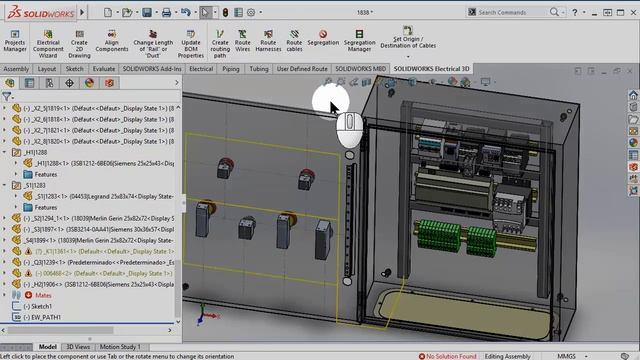The height and width of the screenshot is (360, 640).
Task: Open the Electrical tab
Action: click(x=201, y=69)
